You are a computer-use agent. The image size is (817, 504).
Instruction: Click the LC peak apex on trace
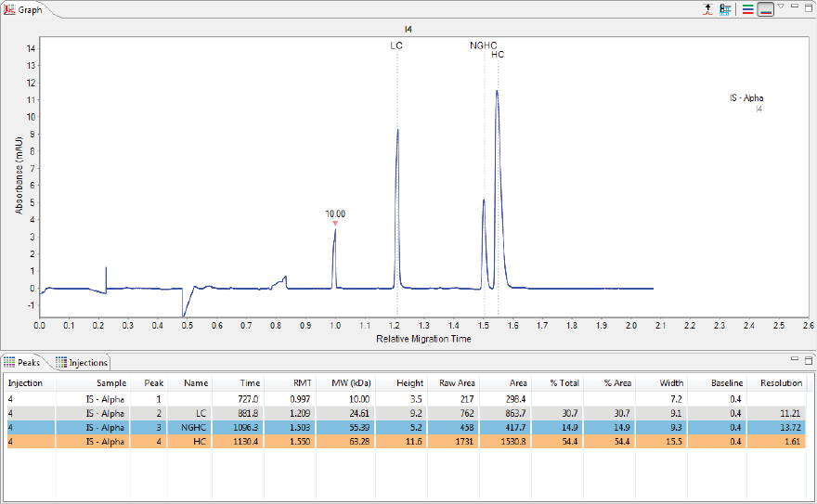point(397,130)
